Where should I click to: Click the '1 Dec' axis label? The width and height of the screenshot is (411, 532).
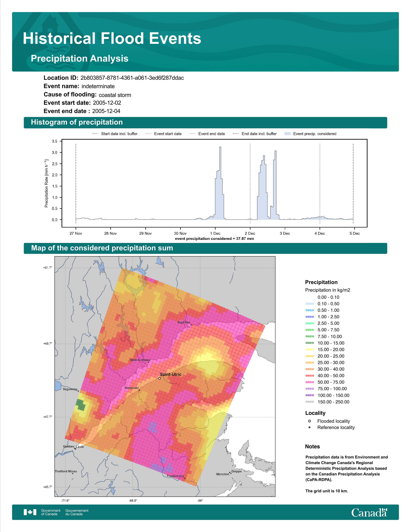click(215, 233)
